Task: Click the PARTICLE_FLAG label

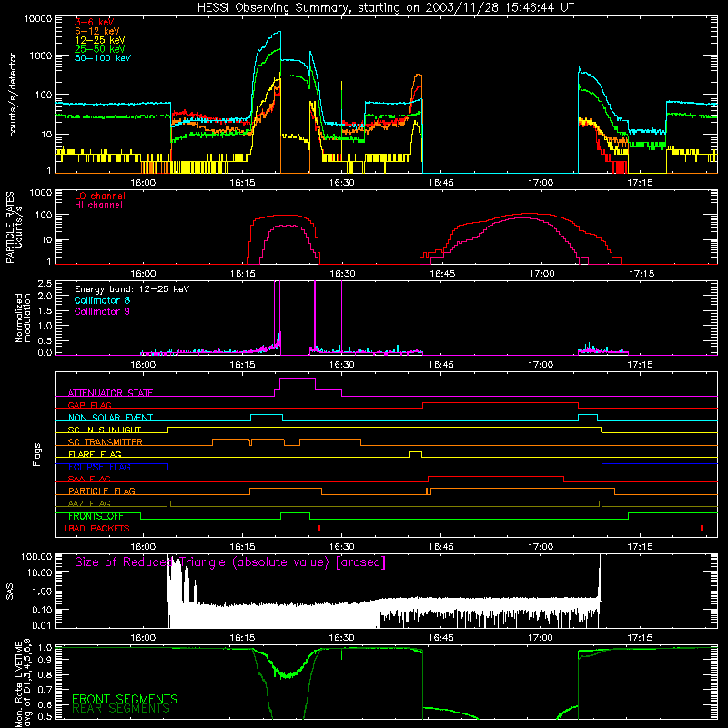Action: pos(102,491)
